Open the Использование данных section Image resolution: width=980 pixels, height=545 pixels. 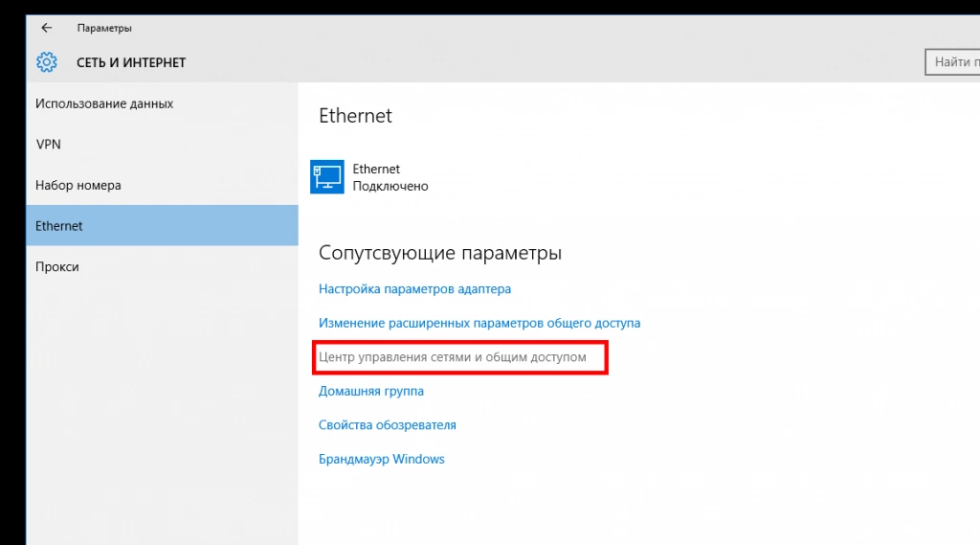coord(104,103)
